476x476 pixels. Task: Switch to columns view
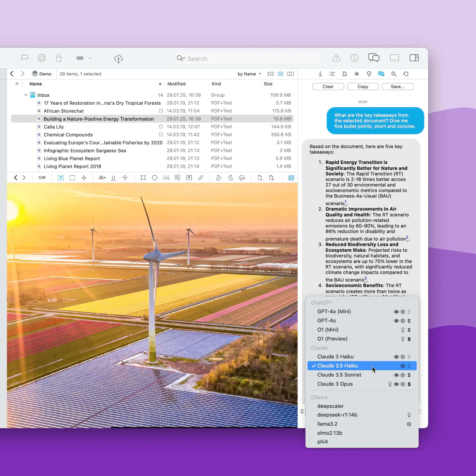pos(290,74)
